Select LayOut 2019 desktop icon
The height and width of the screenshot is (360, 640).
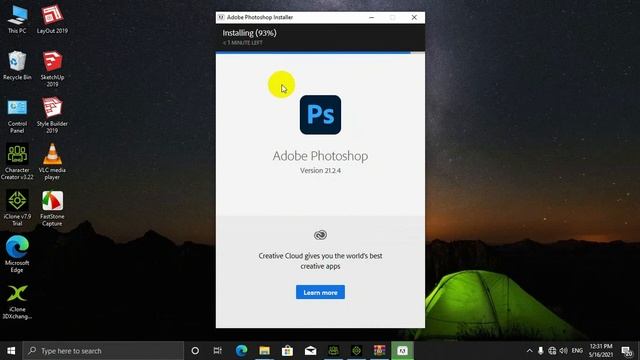(x=52, y=20)
